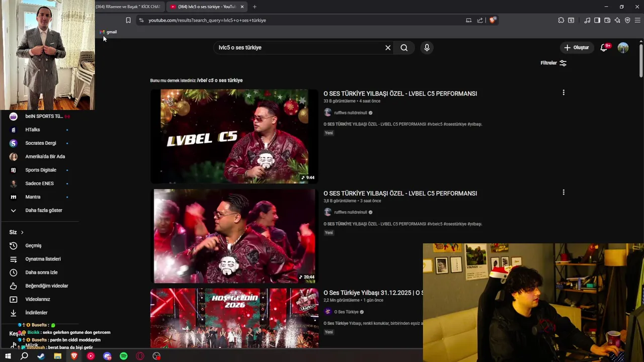The width and height of the screenshot is (644, 362).
Task: Click the Brave Shields lion icon
Action: click(493, 20)
